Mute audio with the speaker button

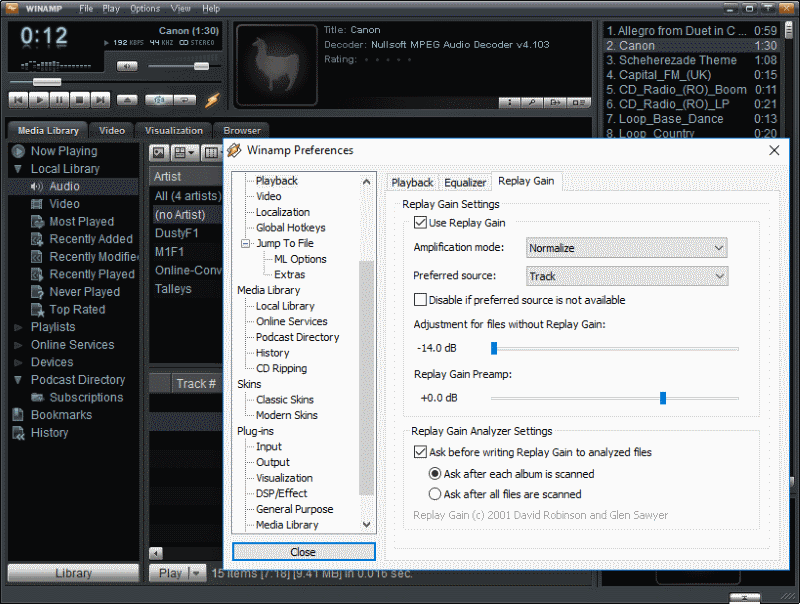127,66
